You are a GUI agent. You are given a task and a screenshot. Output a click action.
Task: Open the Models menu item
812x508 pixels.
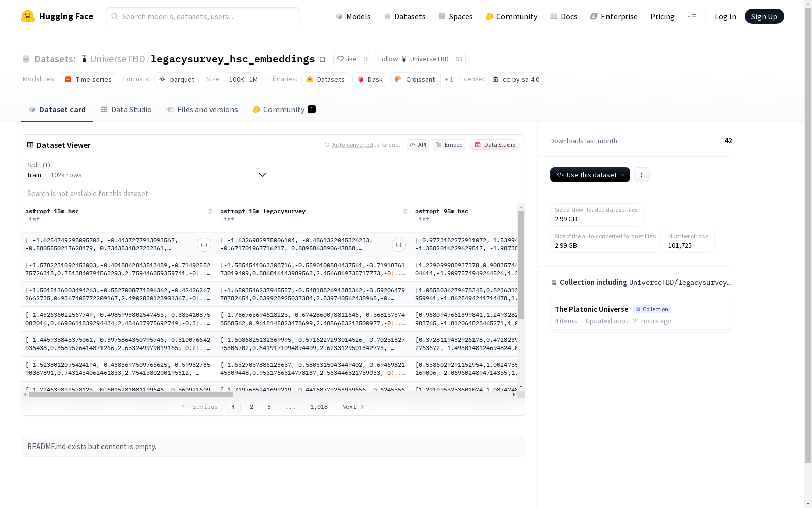(x=353, y=16)
